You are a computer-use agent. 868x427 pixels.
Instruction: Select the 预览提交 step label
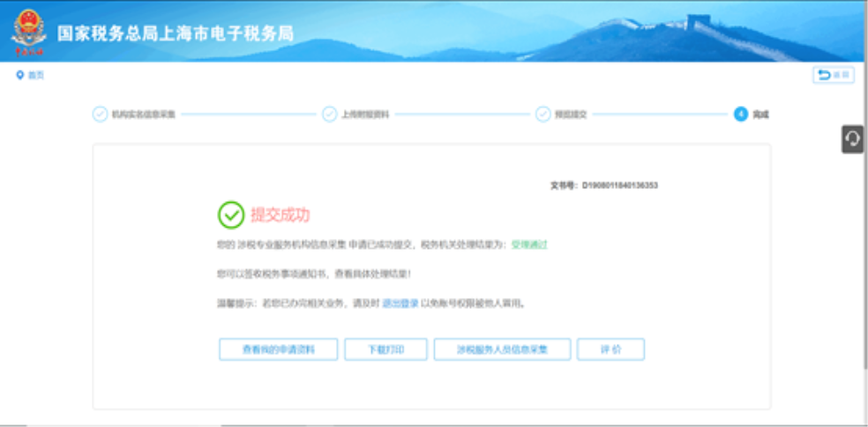pyautogui.click(x=571, y=114)
